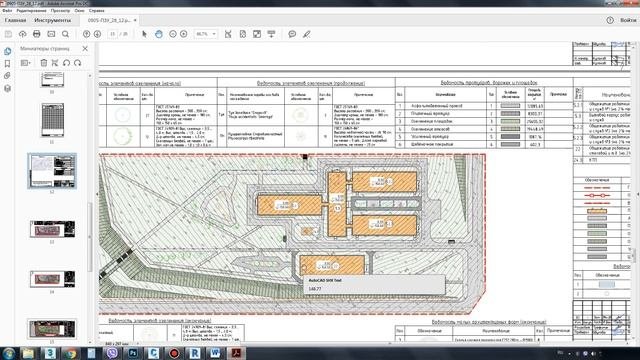Close the open document tab
This screenshot has height=360, width=640.
tap(135, 20)
